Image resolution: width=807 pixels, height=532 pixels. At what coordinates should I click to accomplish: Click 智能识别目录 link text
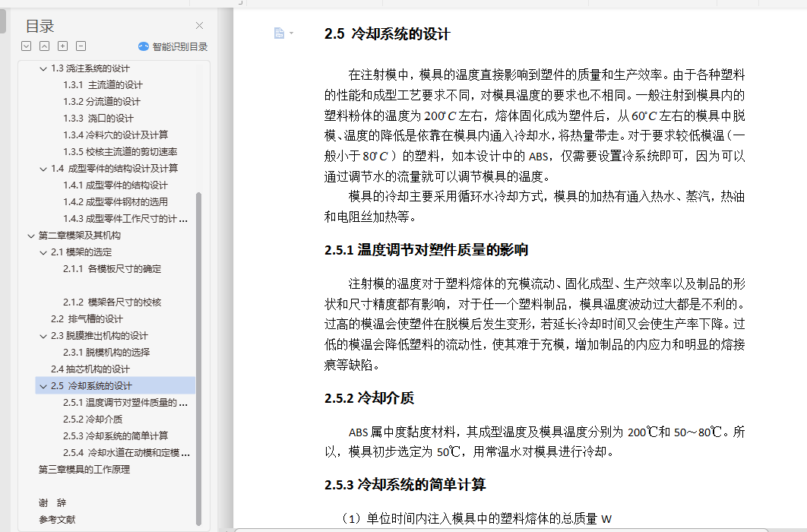point(180,47)
